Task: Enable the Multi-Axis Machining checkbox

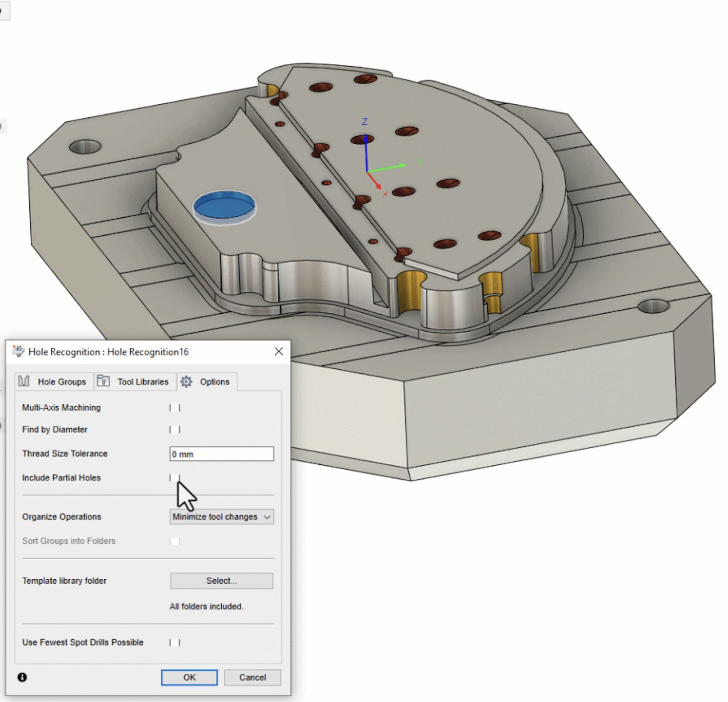Action: tap(175, 408)
